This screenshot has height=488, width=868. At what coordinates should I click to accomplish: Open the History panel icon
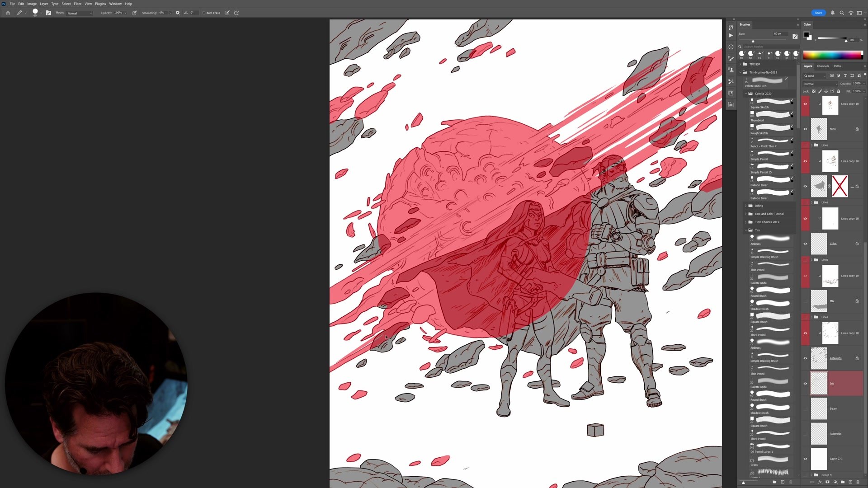pyautogui.click(x=731, y=27)
